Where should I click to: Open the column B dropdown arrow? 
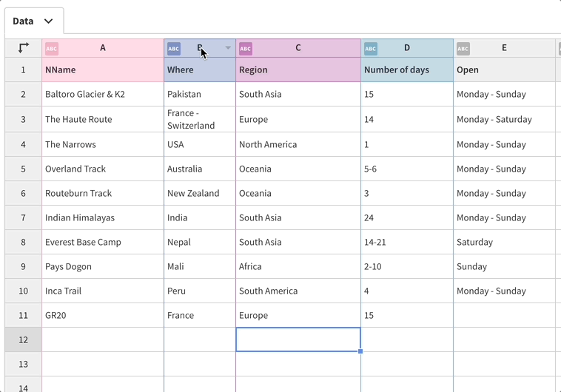[x=228, y=48]
